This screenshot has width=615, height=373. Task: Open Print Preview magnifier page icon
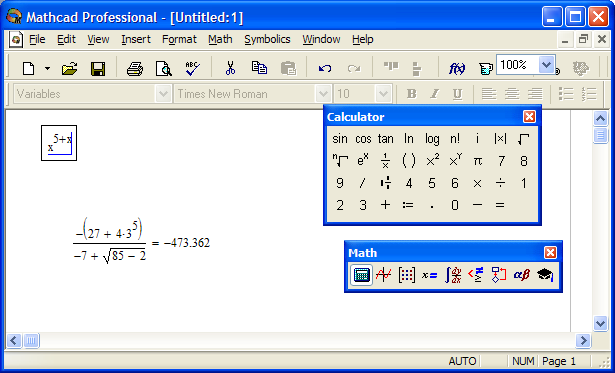point(163,69)
